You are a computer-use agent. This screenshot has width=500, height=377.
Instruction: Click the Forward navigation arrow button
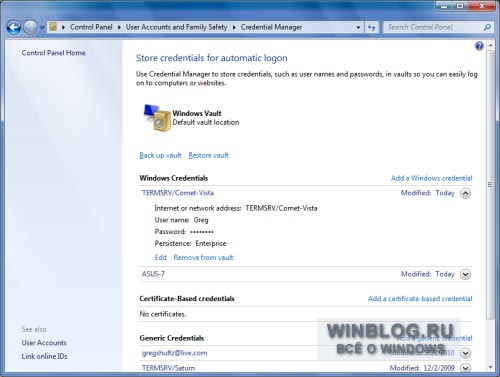pyautogui.click(x=30, y=27)
